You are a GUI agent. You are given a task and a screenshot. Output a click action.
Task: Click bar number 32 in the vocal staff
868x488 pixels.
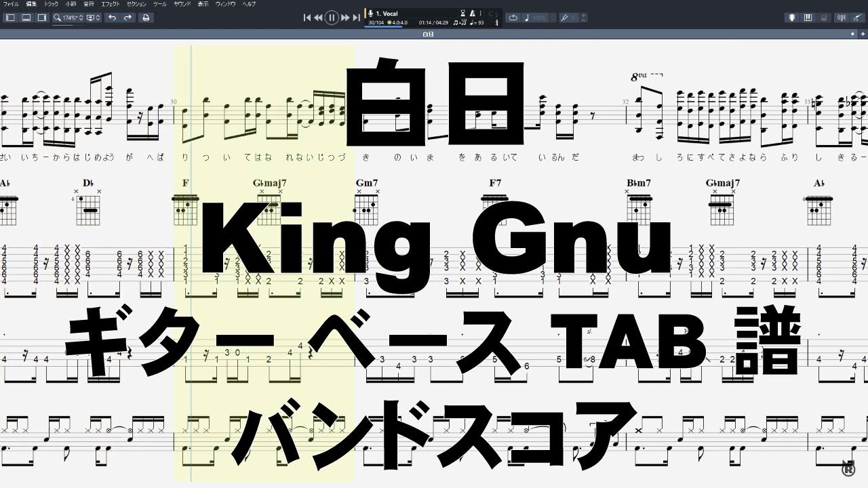coord(627,102)
